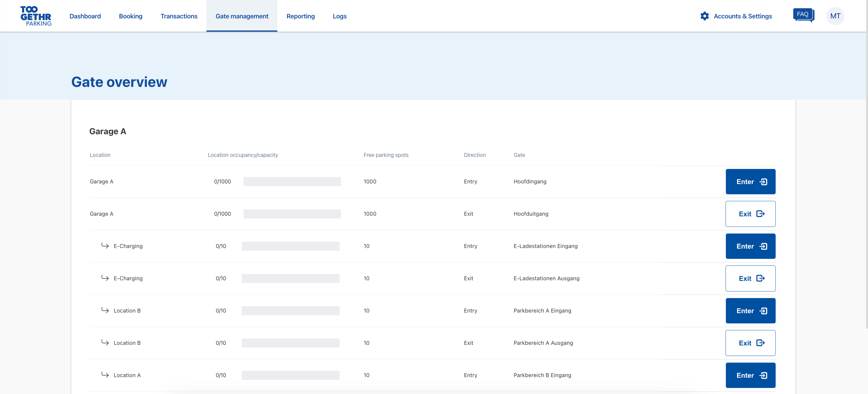Click exit icon on Hoofduitgang gate button
The height and width of the screenshot is (394, 868).
point(761,214)
